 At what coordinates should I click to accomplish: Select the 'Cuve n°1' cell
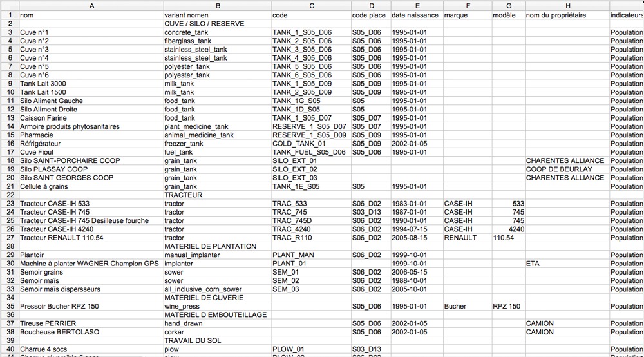(91, 32)
